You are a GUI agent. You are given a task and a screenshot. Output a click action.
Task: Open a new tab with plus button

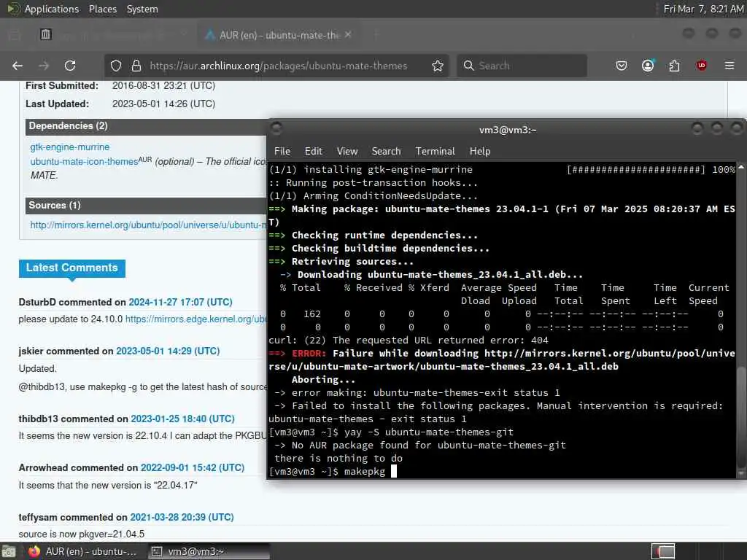pos(376,35)
